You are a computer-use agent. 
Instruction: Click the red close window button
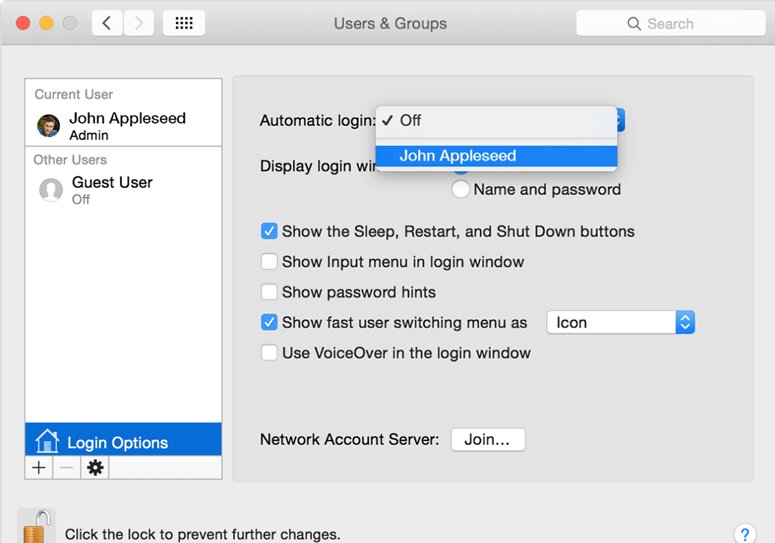pyautogui.click(x=23, y=23)
